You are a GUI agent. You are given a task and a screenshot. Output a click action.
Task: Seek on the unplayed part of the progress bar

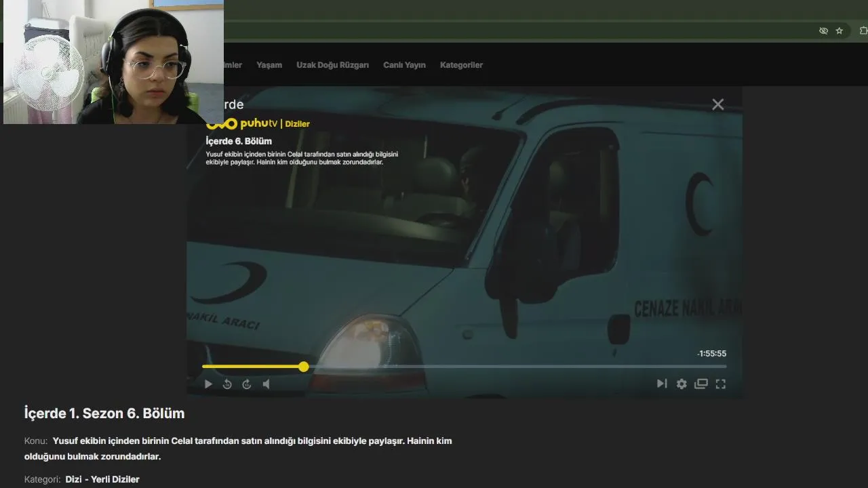pos(517,367)
